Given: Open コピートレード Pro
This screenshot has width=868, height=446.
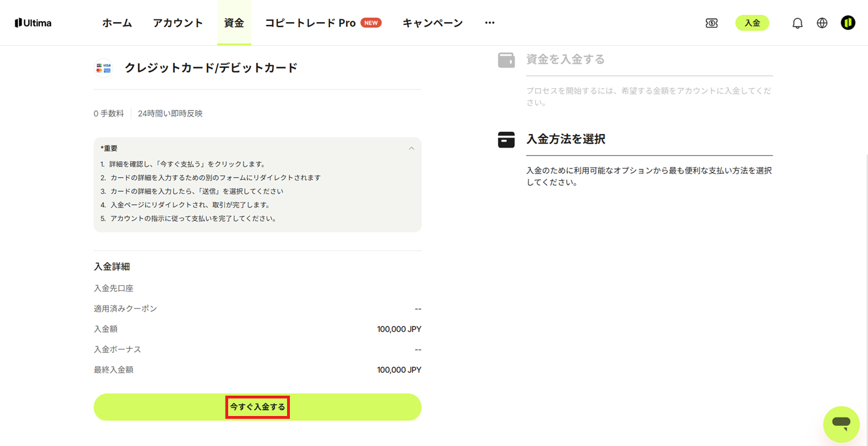Looking at the screenshot, I should tap(310, 23).
